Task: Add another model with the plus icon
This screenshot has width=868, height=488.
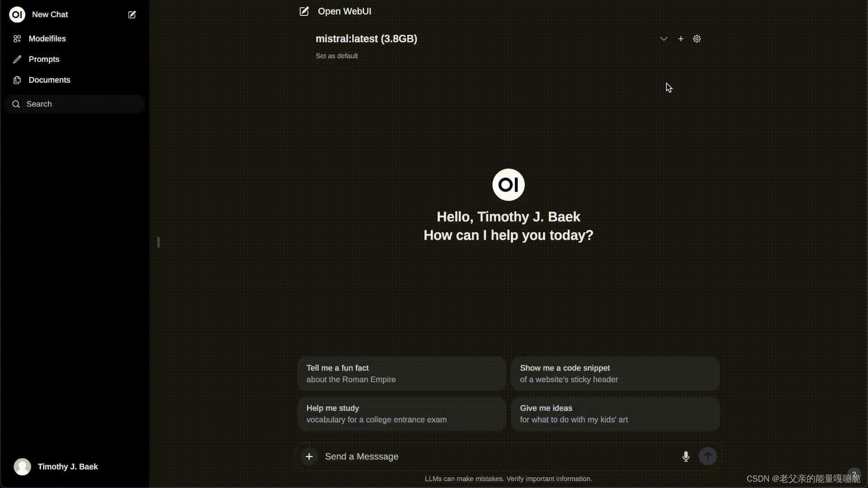Action: 680,39
